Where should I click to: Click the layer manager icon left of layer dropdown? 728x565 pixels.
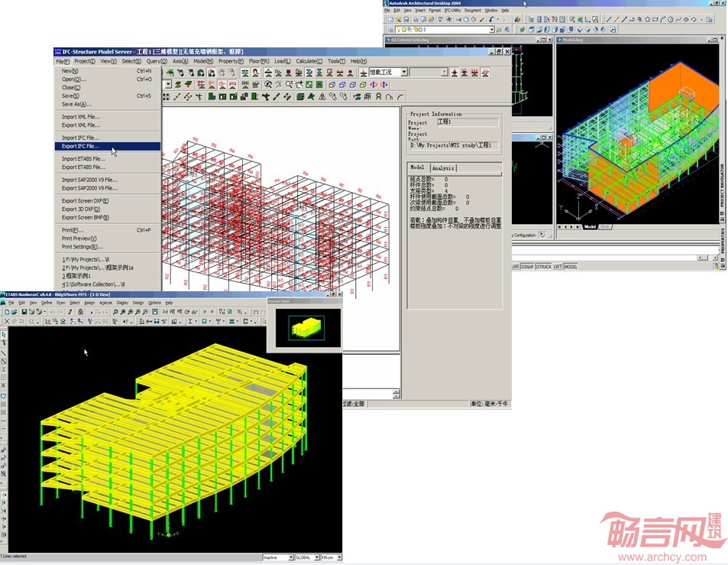pos(391,30)
